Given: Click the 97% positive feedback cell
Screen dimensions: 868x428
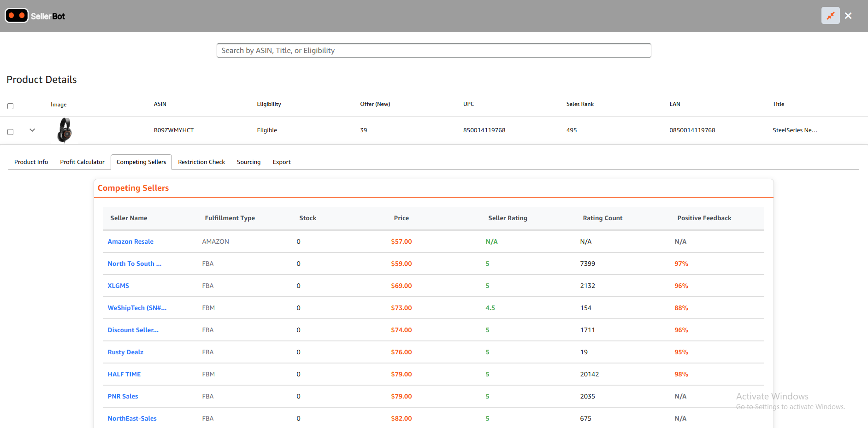Looking at the screenshot, I should click(x=681, y=264).
